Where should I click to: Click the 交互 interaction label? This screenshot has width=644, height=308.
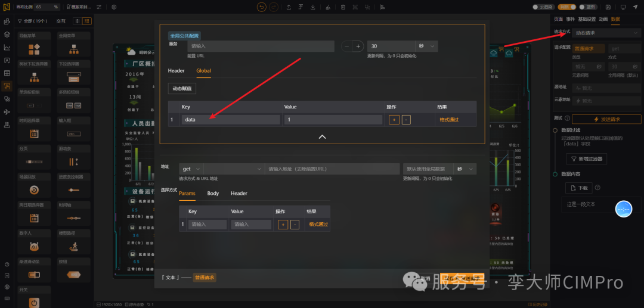pyautogui.click(x=61, y=21)
